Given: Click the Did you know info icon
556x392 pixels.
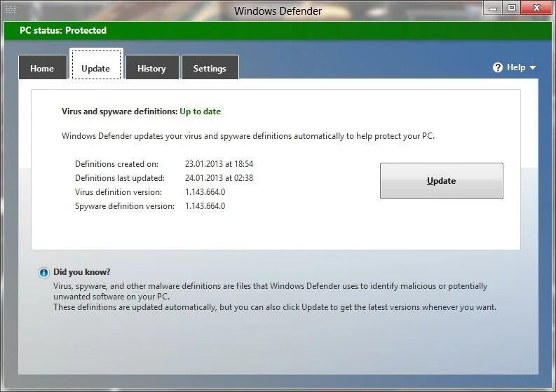Looking at the screenshot, I should point(43,273).
